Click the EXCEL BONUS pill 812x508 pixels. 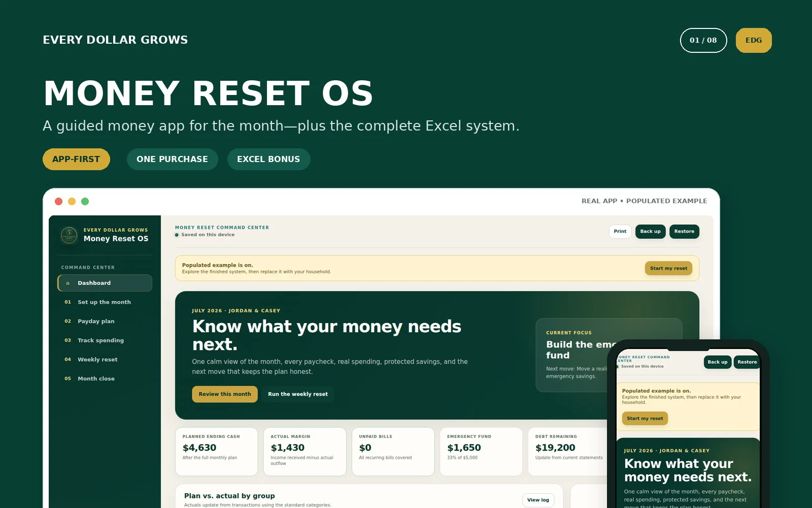(268, 159)
